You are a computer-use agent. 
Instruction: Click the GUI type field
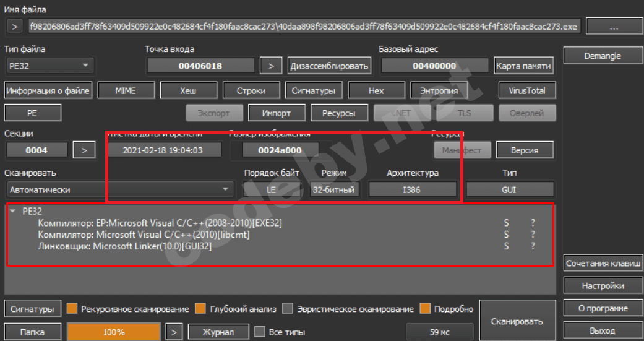pyautogui.click(x=509, y=189)
